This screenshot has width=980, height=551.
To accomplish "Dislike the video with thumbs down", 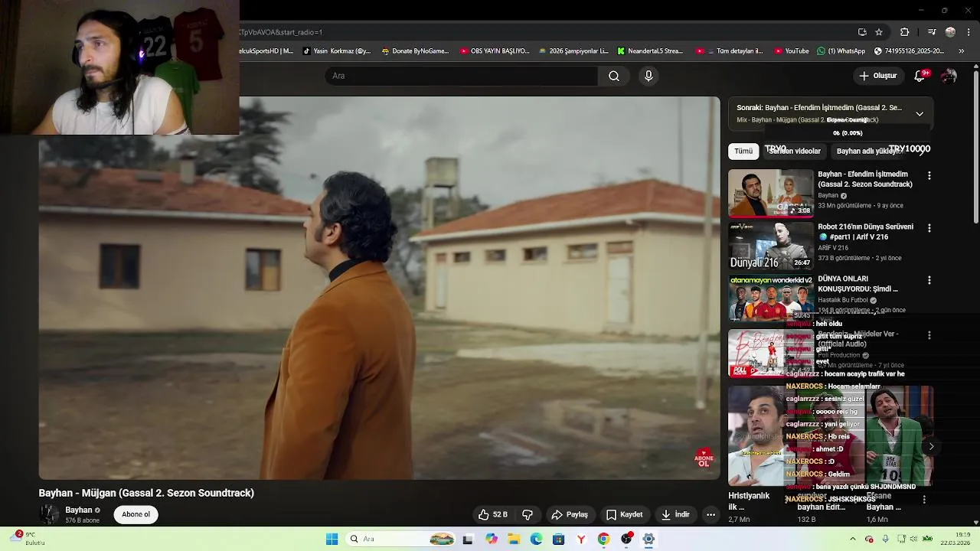I will click(x=528, y=514).
